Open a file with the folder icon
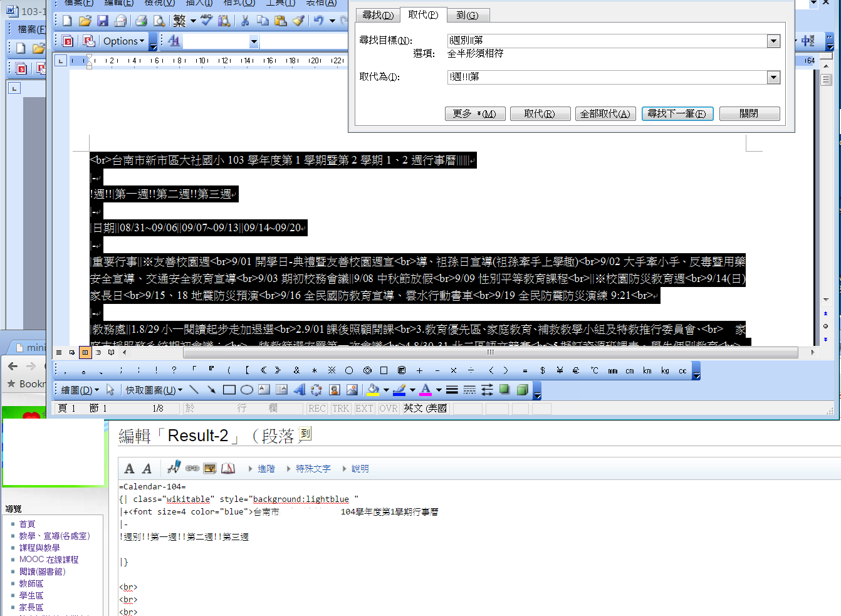 (x=85, y=21)
